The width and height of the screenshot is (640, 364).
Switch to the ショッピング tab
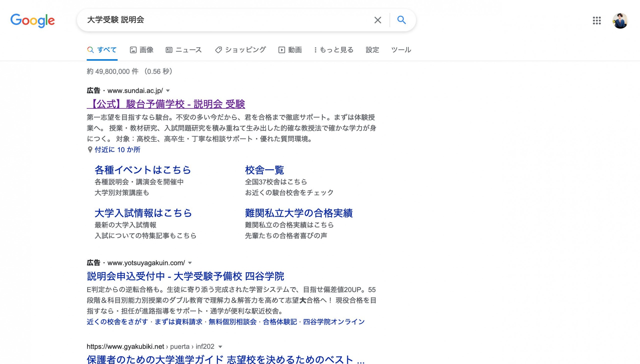click(240, 50)
